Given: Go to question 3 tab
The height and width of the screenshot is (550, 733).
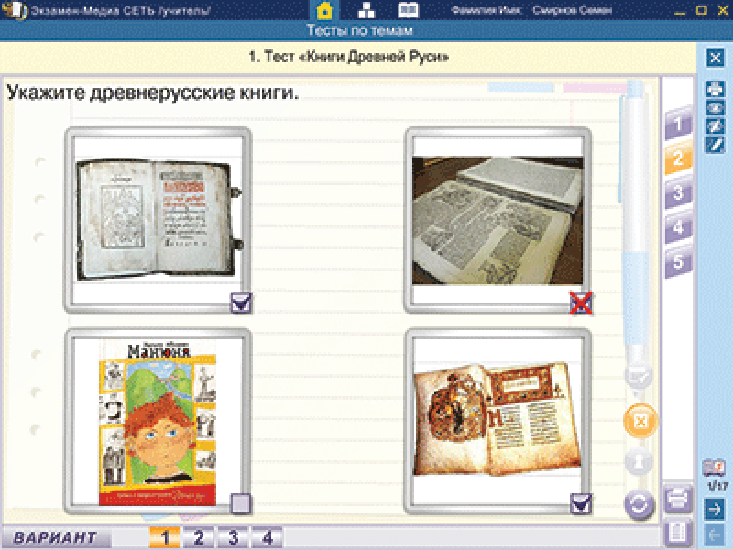Looking at the screenshot, I should pos(678,193).
